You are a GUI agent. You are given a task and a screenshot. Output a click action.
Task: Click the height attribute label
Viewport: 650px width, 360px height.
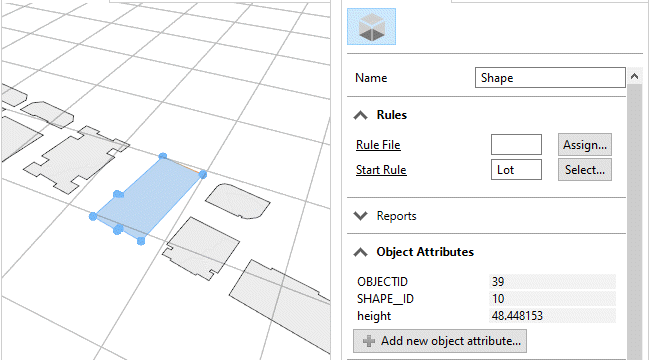click(x=374, y=316)
